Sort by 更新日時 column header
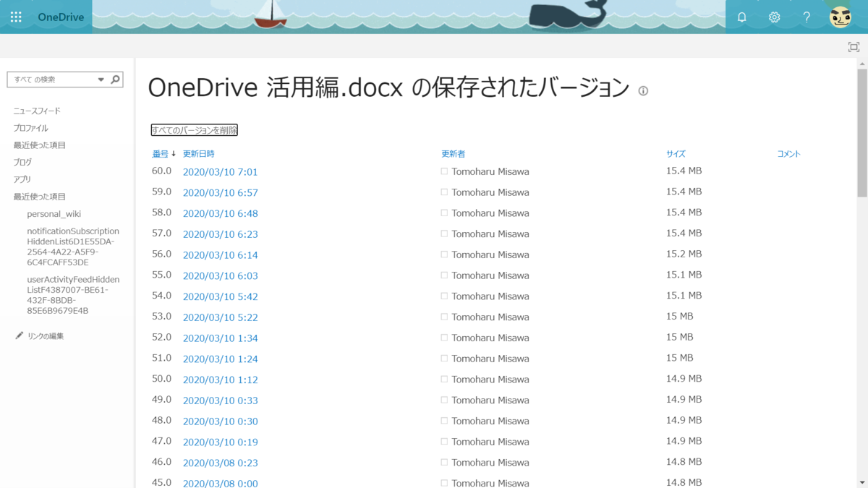The height and width of the screenshot is (488, 868). 198,154
